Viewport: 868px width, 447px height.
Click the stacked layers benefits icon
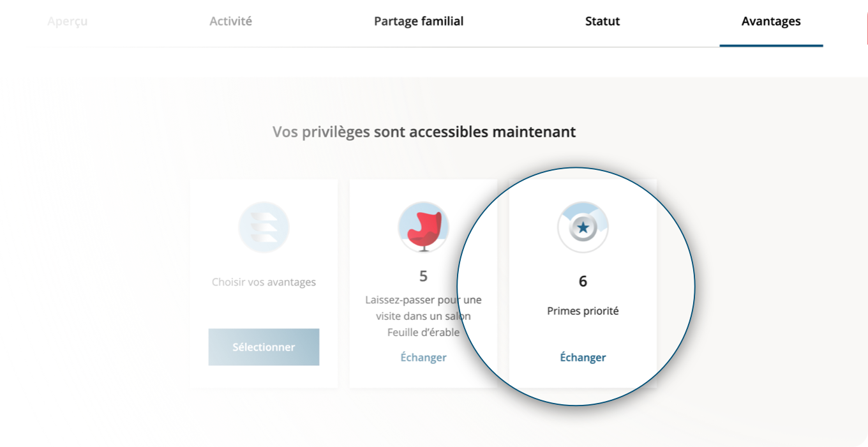[x=264, y=228]
